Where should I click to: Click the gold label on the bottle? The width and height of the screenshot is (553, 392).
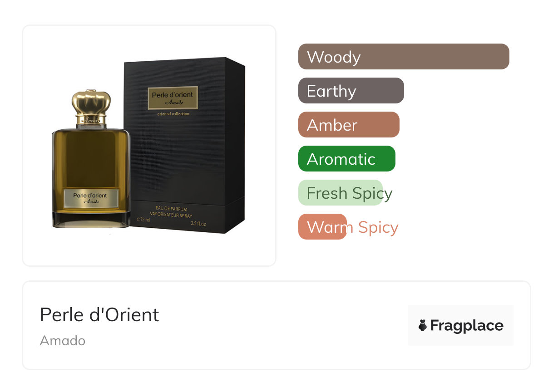(91, 198)
